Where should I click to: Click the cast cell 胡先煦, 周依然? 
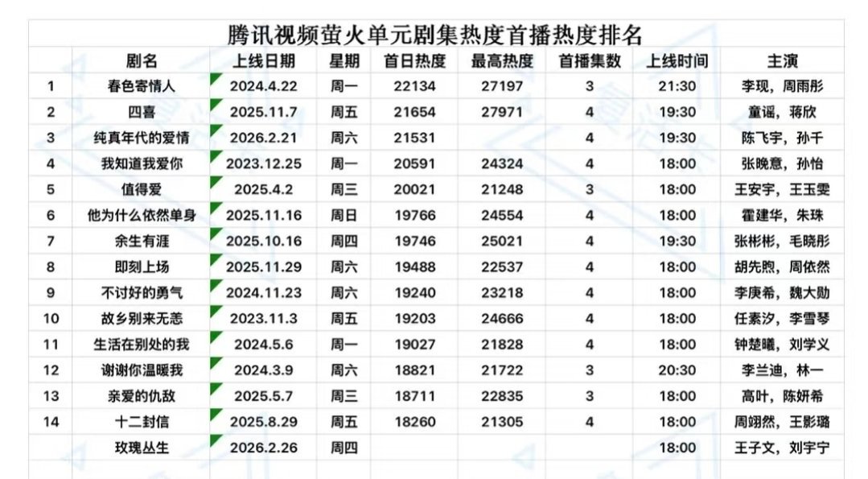point(782,267)
